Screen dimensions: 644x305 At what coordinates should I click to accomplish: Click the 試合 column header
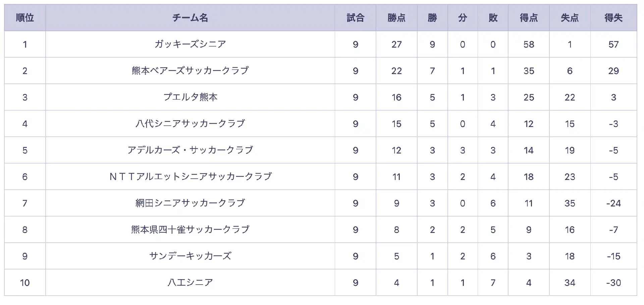[355, 18]
